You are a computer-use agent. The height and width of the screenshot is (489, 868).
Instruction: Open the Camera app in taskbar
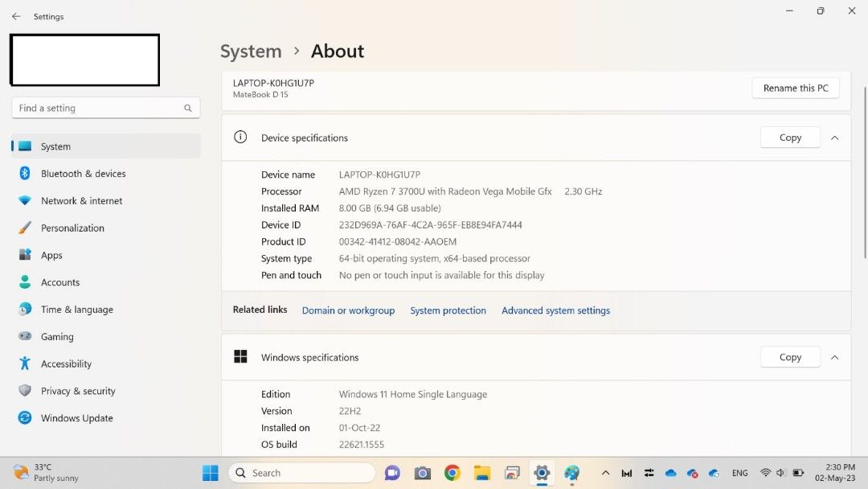[x=423, y=473]
